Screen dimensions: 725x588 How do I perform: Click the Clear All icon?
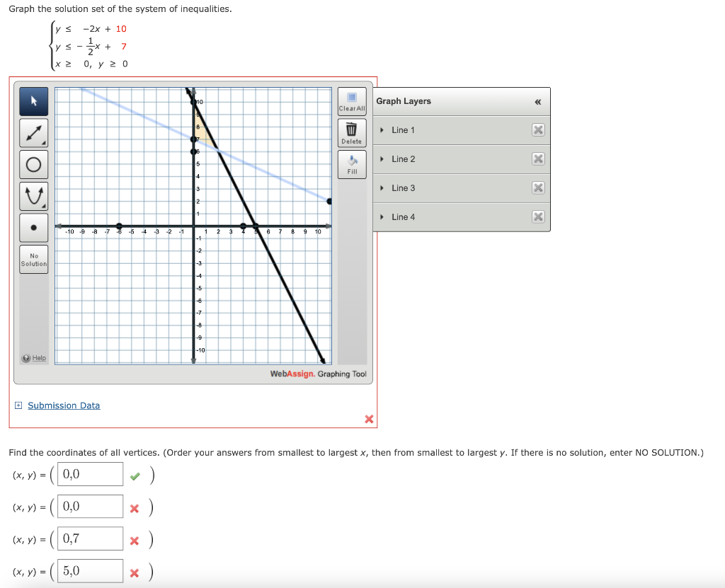click(x=352, y=101)
